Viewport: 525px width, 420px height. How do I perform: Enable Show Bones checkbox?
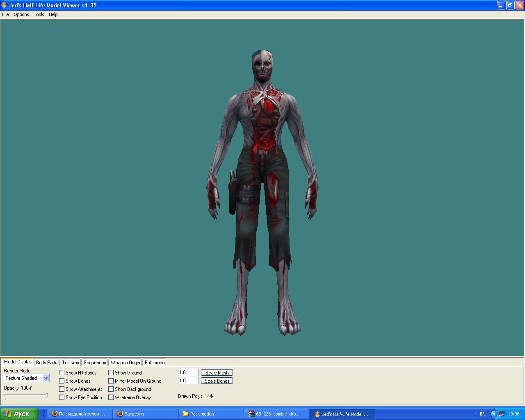pos(62,381)
